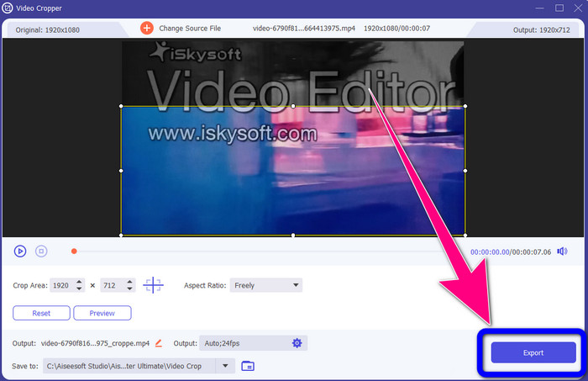The width and height of the screenshot is (588, 381).
Task: Center the crop area with crosshair icon
Action: coord(153,285)
